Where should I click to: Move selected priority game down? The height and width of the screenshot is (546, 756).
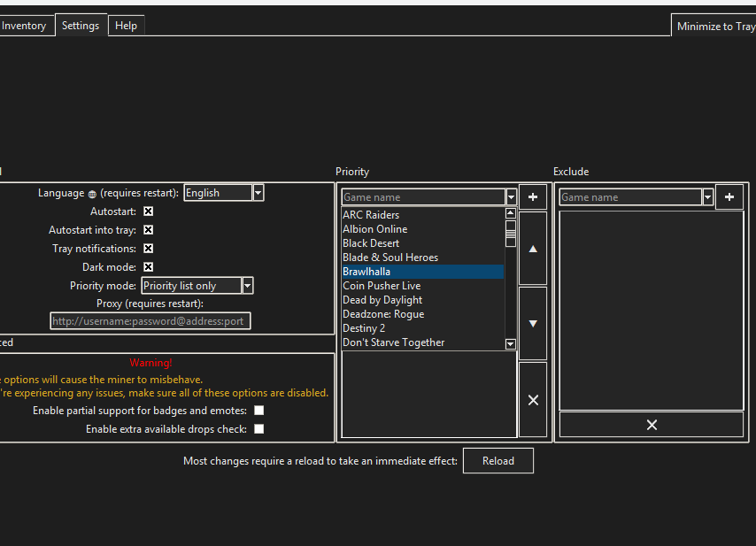click(533, 323)
